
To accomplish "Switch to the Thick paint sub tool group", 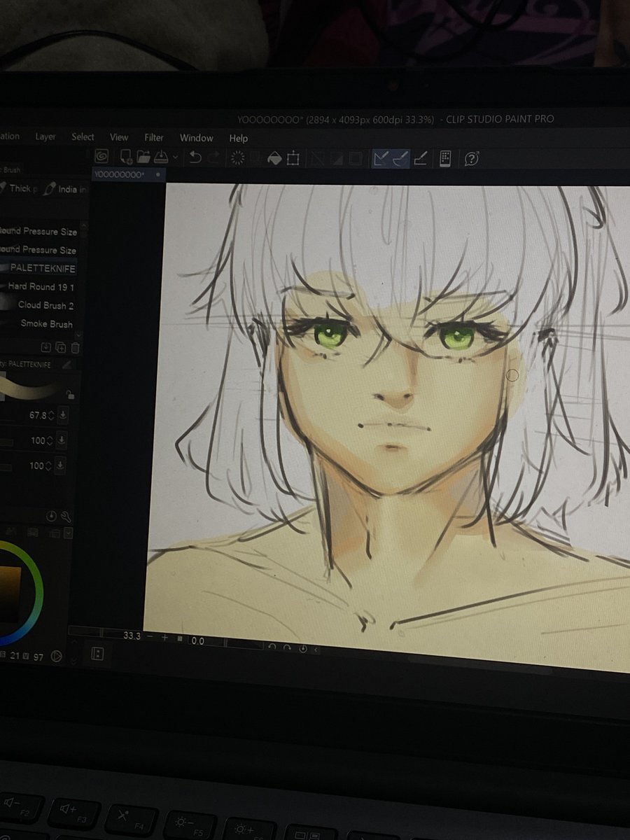I will (19, 188).
